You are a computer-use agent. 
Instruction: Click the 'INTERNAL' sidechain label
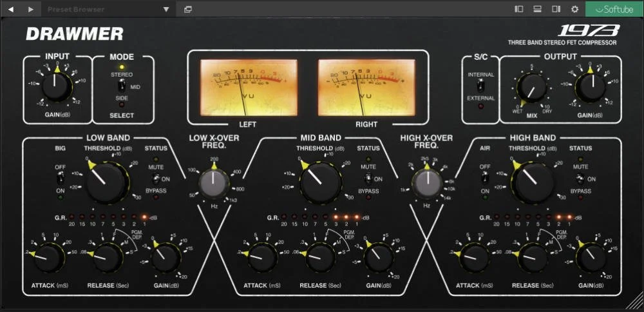[480, 75]
